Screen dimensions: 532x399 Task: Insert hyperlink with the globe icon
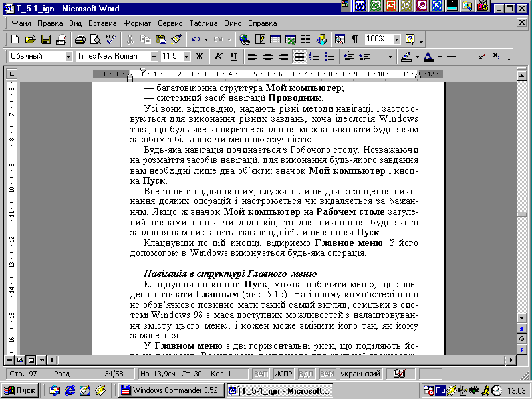(244, 39)
